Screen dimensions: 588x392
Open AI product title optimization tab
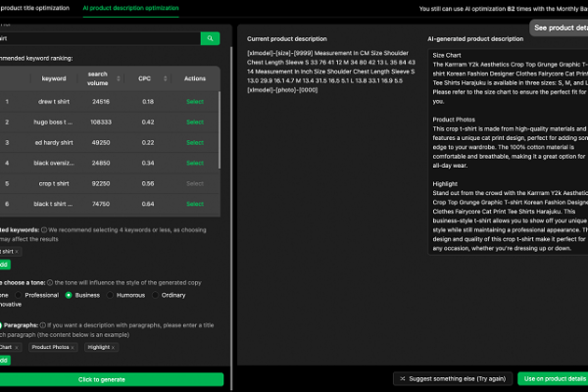(35, 8)
